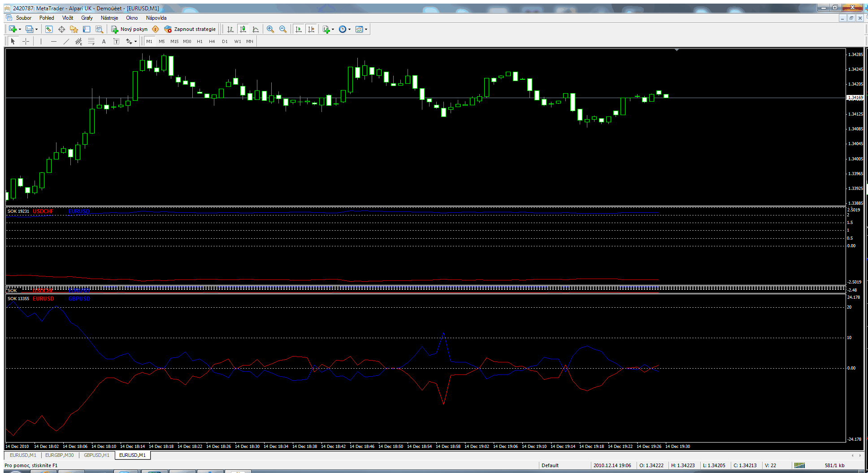Expand the Arrows tool dropdown arrow
Viewport: 868px width, 473px height.
[x=136, y=42]
